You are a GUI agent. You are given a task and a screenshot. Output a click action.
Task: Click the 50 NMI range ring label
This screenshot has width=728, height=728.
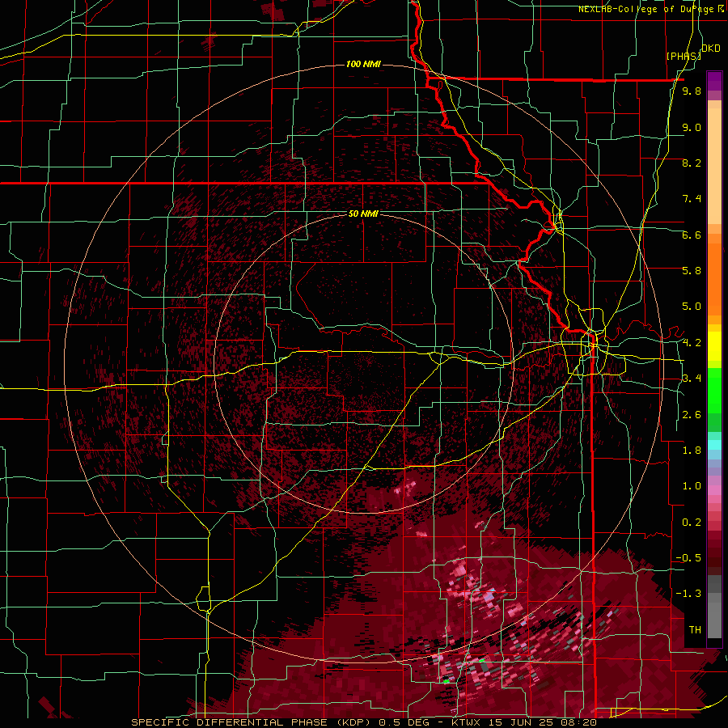pos(363,214)
